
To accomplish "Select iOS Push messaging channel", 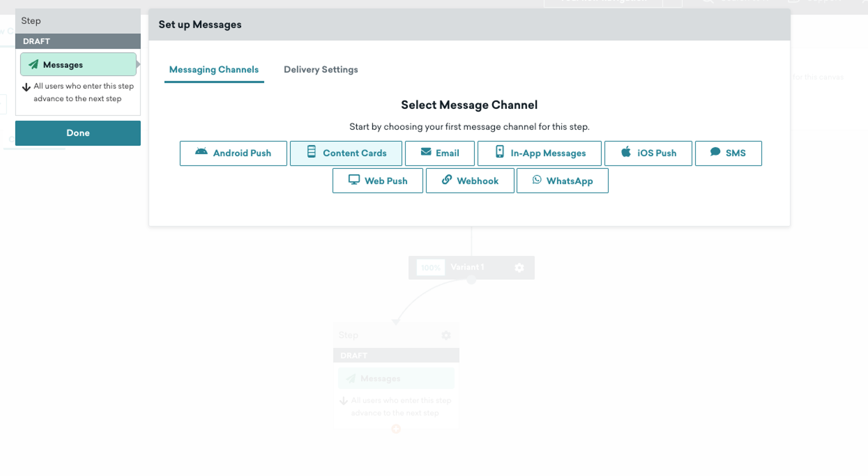I will point(649,153).
